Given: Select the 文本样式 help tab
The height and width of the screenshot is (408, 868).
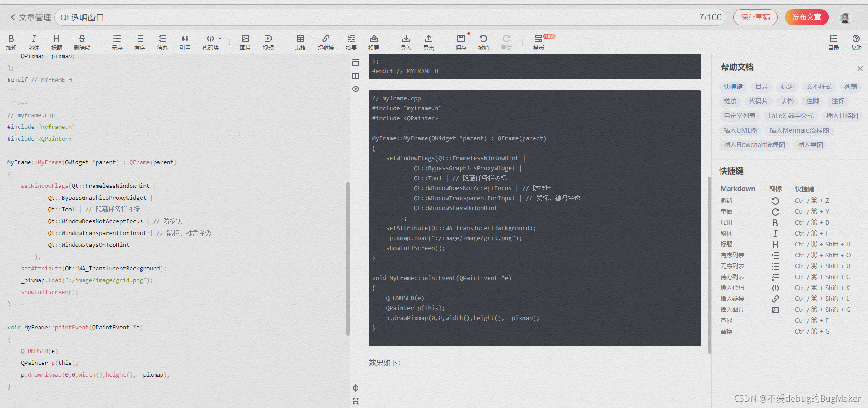Looking at the screenshot, I should [819, 87].
